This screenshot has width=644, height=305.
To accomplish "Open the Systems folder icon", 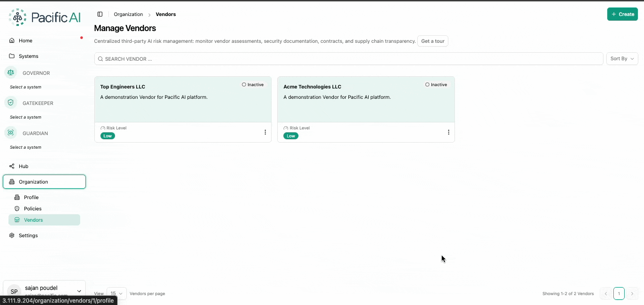I will 12,56.
